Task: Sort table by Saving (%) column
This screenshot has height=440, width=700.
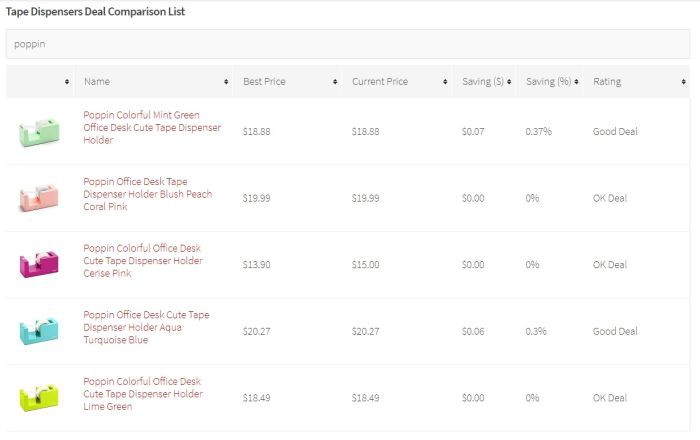Action: 551,82
